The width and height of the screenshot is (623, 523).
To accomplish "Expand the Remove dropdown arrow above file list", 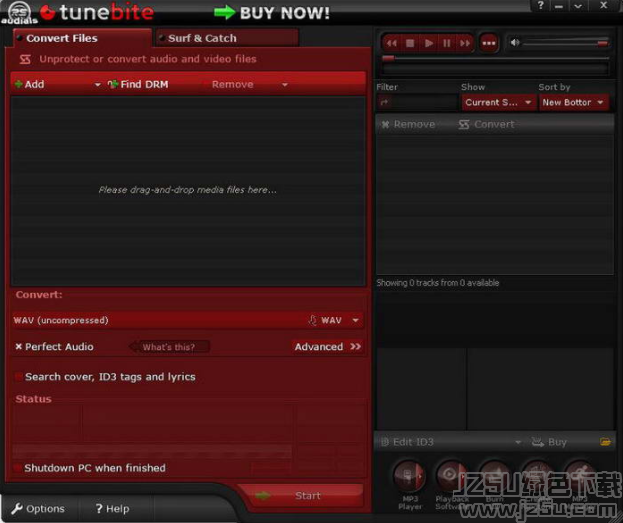I will (x=284, y=85).
